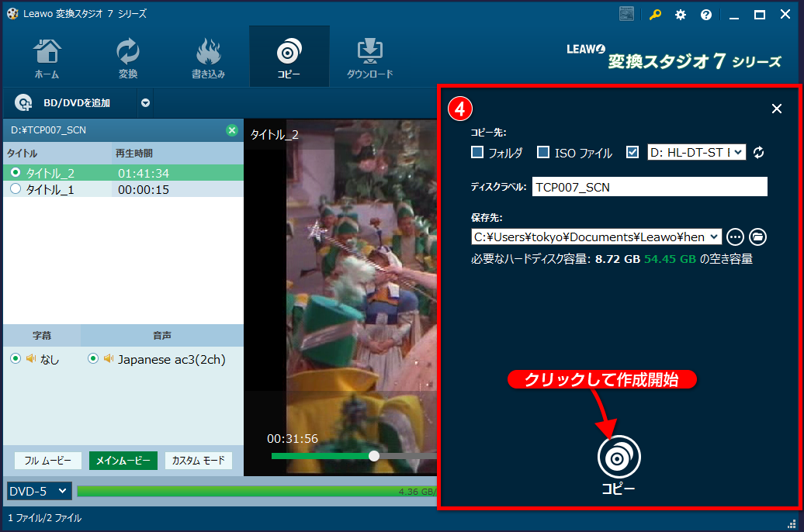Open the browse (...) icon for save location
This screenshot has width=804, height=532.
(734, 237)
